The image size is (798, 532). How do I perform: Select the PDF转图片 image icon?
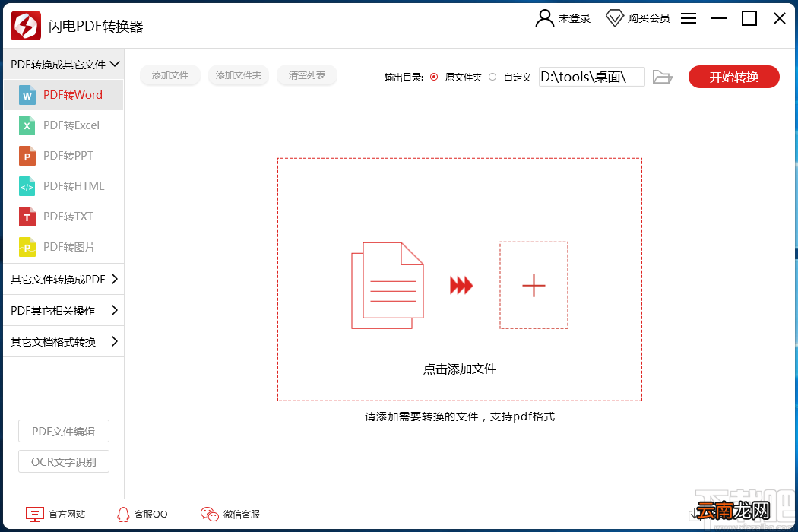pos(27,247)
